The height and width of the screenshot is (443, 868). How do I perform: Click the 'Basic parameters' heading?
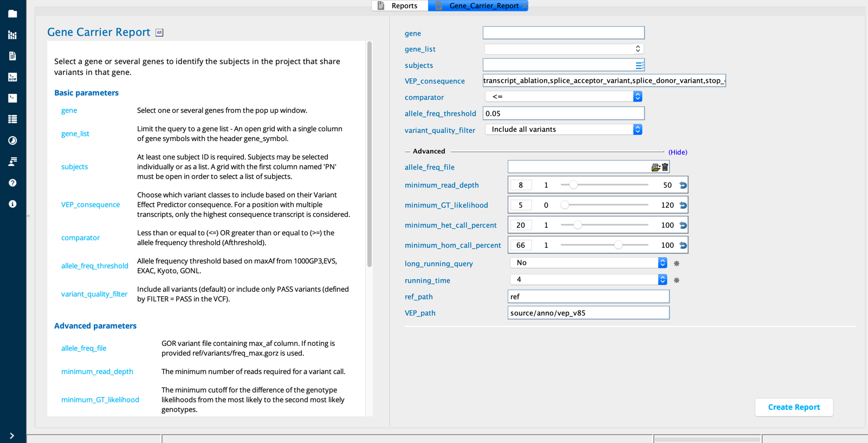(86, 93)
